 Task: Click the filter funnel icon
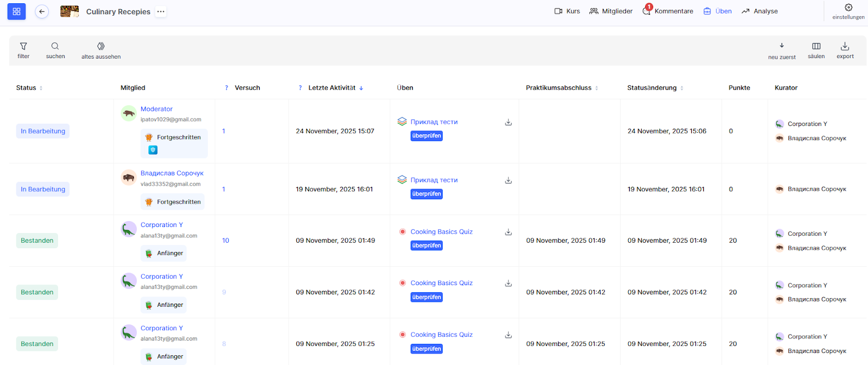[23, 47]
